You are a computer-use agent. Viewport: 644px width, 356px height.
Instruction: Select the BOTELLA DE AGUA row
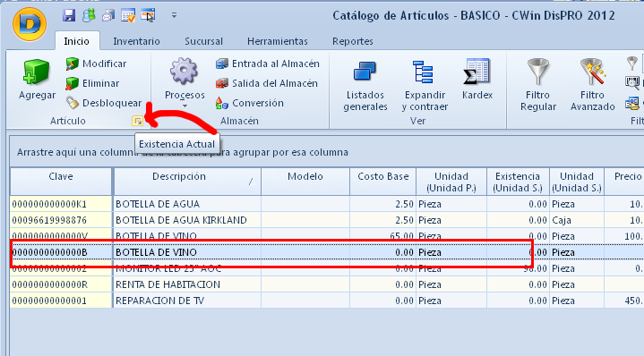pos(327,204)
